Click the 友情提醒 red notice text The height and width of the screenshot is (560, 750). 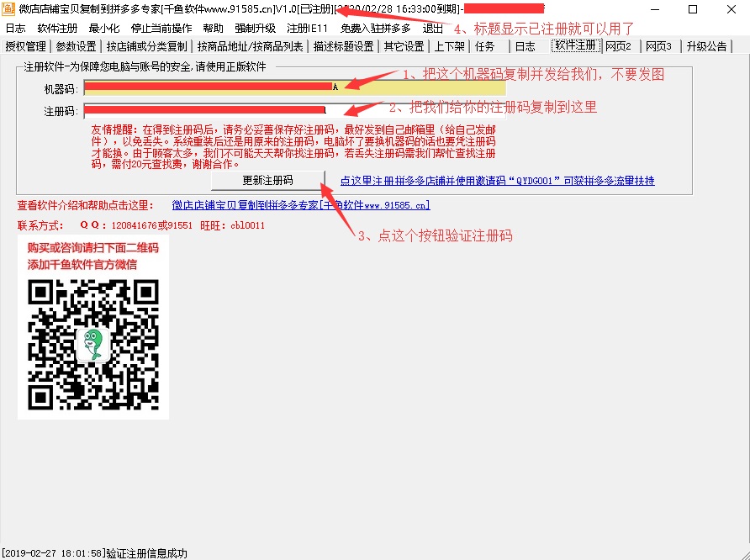tap(293, 147)
